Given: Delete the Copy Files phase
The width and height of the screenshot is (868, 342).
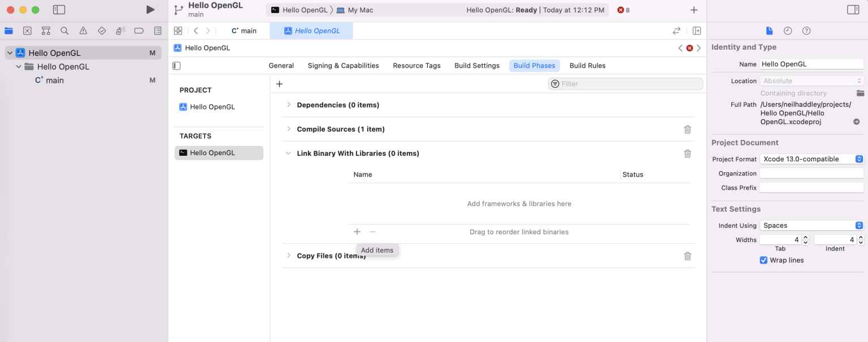Looking at the screenshot, I should coord(688,256).
